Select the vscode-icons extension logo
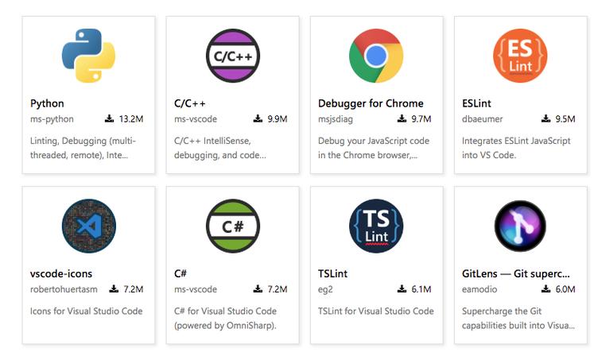This screenshot has height=364, width=598. click(x=88, y=226)
